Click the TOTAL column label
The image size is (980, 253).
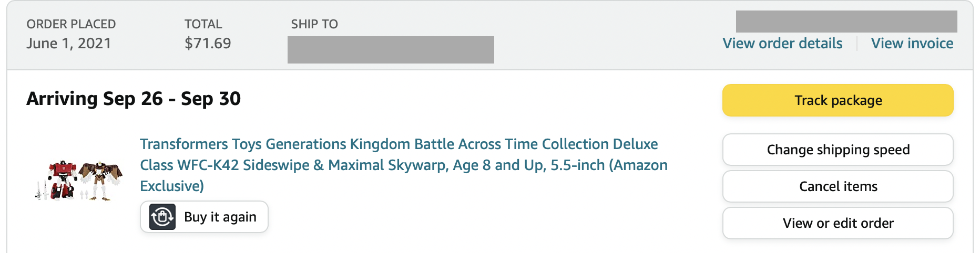(x=203, y=24)
